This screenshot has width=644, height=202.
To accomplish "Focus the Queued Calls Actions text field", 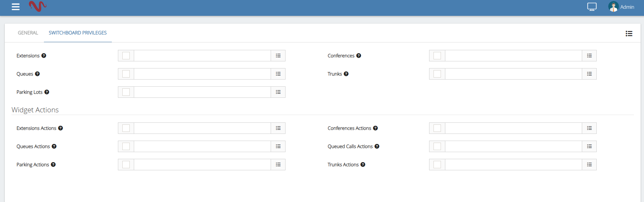I will point(513,146).
